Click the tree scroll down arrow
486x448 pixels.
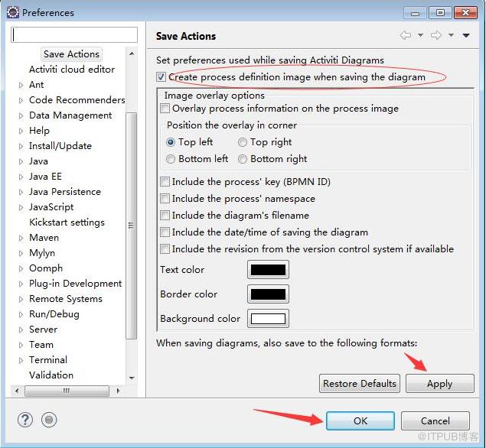point(132,378)
